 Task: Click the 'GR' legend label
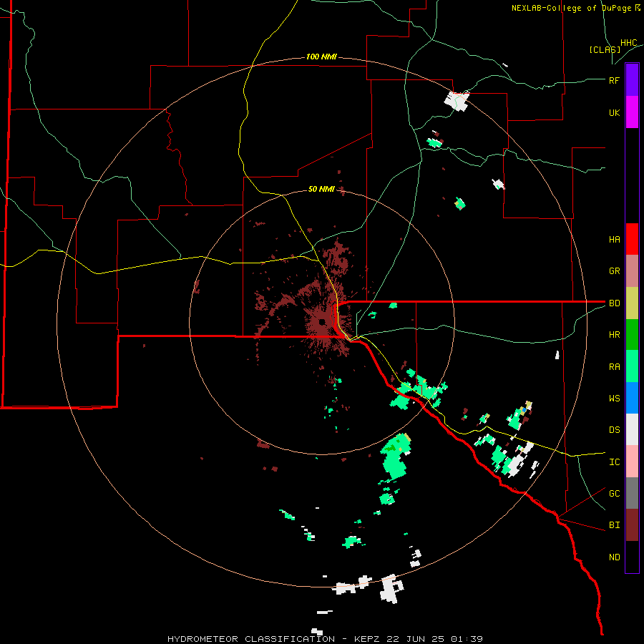point(615,270)
